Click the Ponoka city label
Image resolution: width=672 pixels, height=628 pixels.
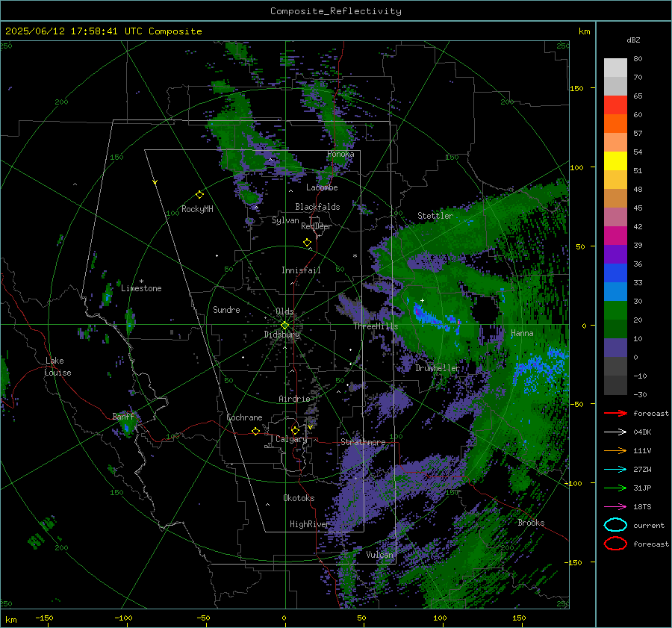point(340,155)
